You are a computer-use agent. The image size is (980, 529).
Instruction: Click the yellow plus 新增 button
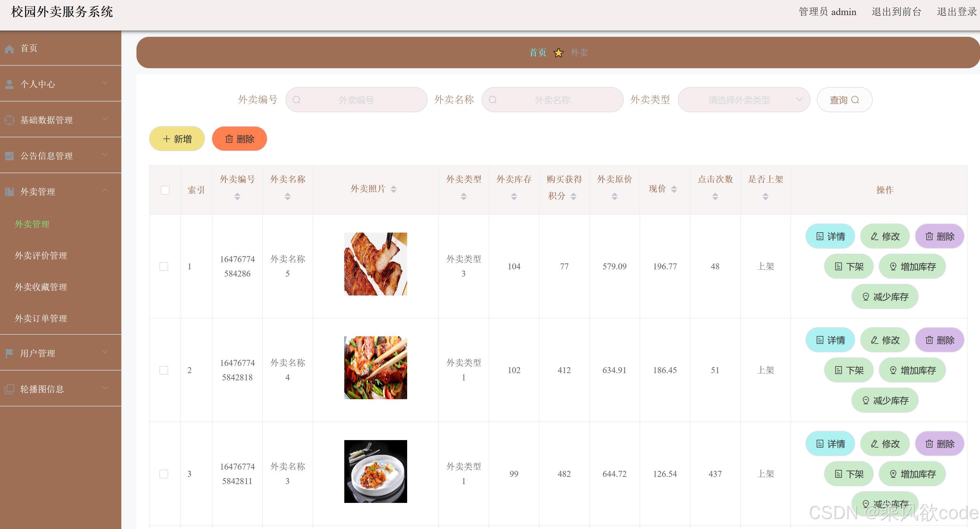[177, 139]
